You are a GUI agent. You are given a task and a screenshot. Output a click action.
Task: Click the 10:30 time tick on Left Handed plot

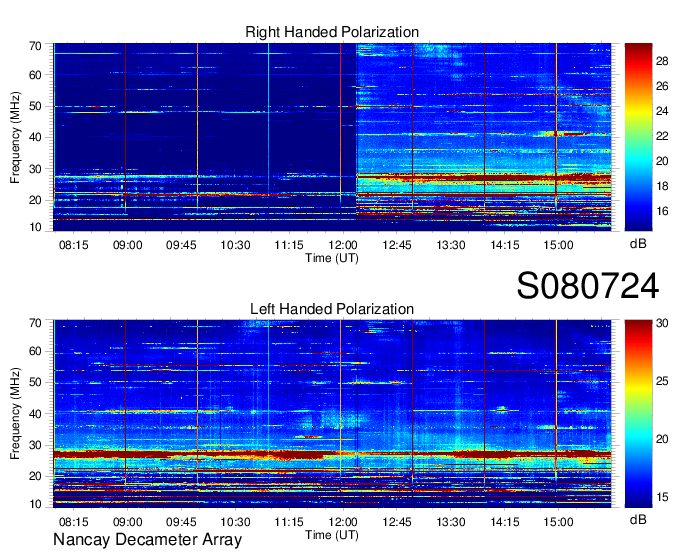235,522
